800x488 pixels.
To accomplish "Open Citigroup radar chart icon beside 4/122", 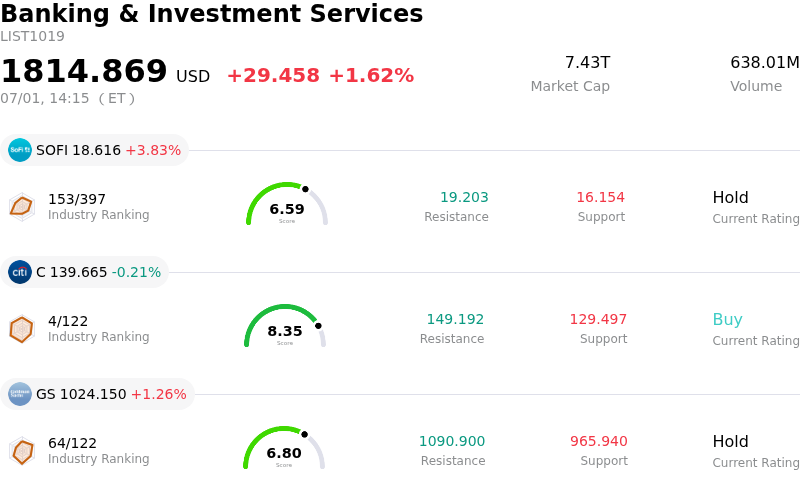I will [22, 329].
